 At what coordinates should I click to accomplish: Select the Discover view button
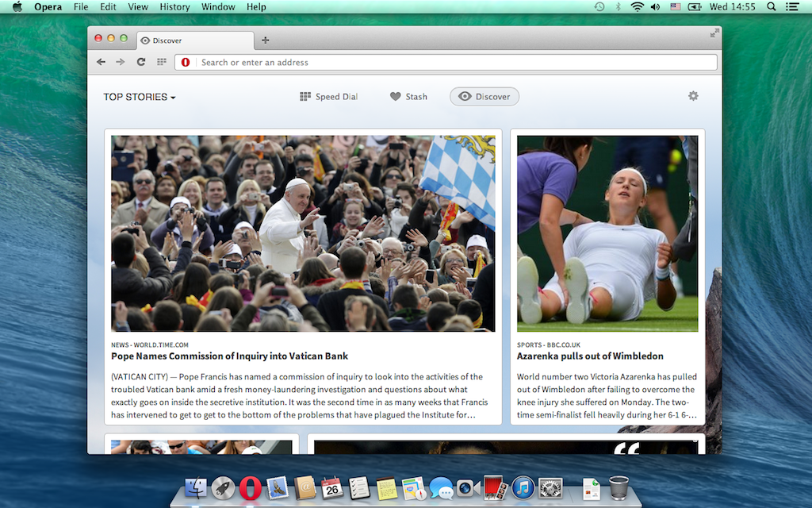point(485,97)
